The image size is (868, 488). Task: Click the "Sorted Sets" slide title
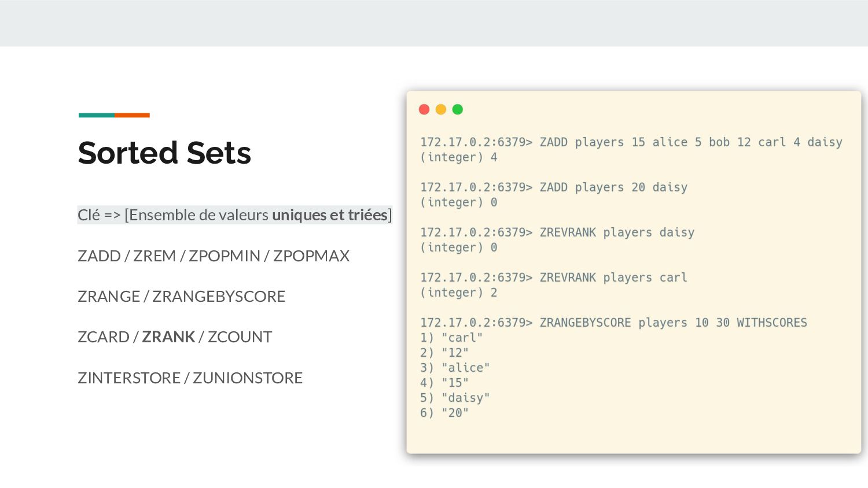click(164, 153)
